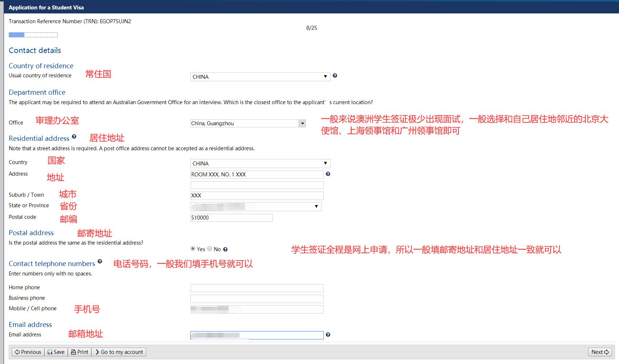
Task: Proceed with the Next button
Action: coord(600,352)
